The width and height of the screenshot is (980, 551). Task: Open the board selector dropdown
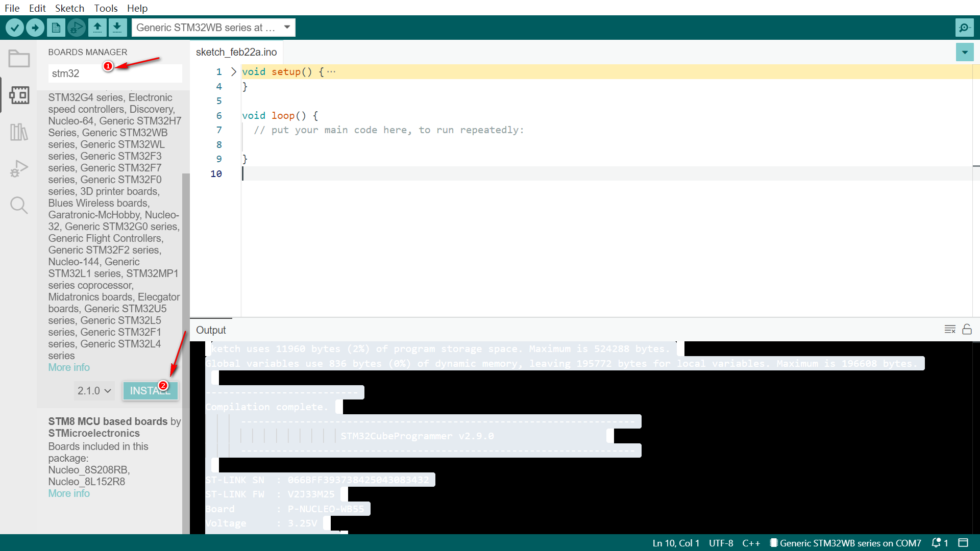click(x=213, y=28)
